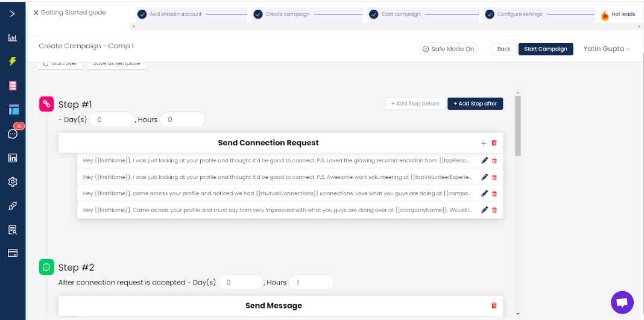The width and height of the screenshot is (644, 320).
Task: Select the Configure settings guide step
Action: click(x=538, y=14)
